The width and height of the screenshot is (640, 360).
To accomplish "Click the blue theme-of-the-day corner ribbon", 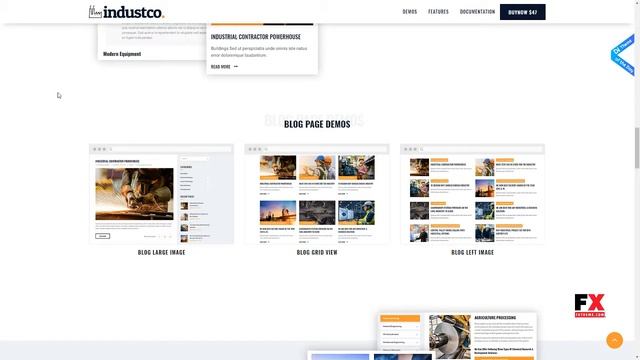I will point(623,55).
